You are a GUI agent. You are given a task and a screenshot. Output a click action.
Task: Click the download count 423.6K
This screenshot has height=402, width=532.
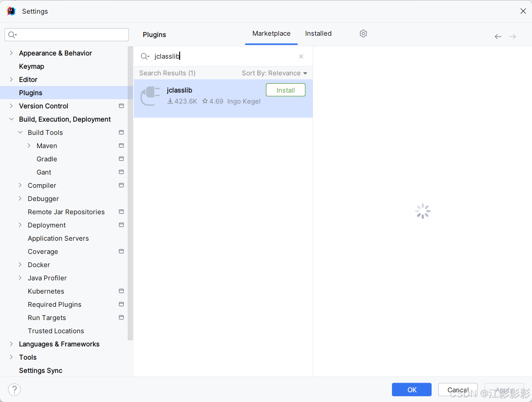pos(182,101)
